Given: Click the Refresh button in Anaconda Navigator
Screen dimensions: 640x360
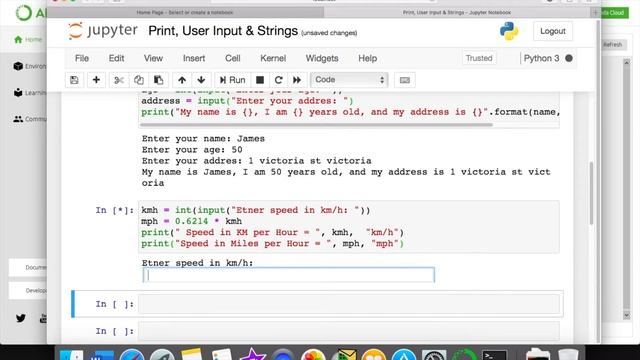Looking at the screenshot, I should coord(613,44).
